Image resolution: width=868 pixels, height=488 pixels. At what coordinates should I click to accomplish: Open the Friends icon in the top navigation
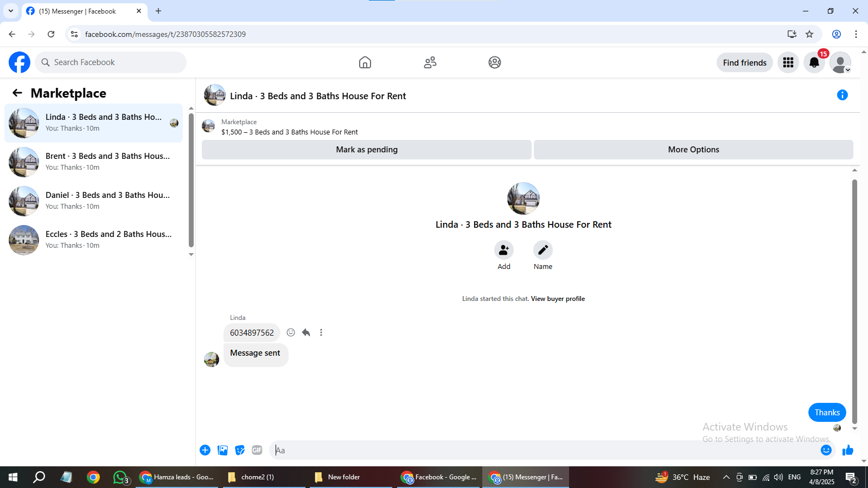tap(430, 62)
